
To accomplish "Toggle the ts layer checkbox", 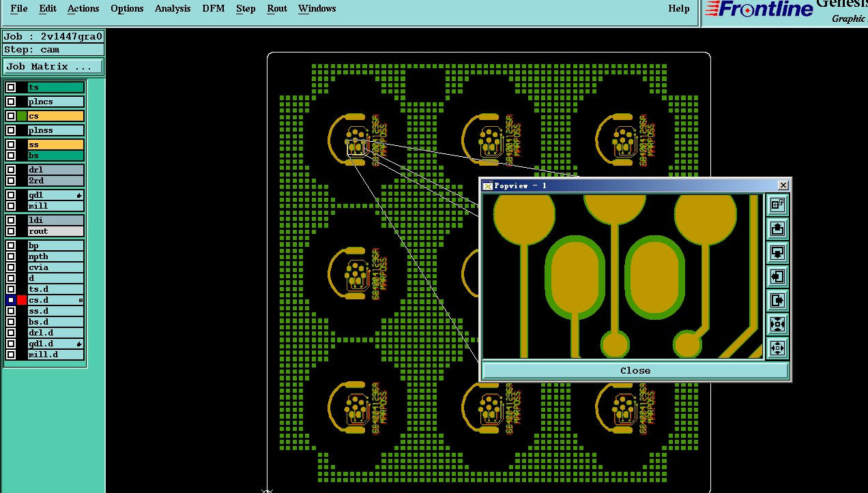I will click(11, 87).
